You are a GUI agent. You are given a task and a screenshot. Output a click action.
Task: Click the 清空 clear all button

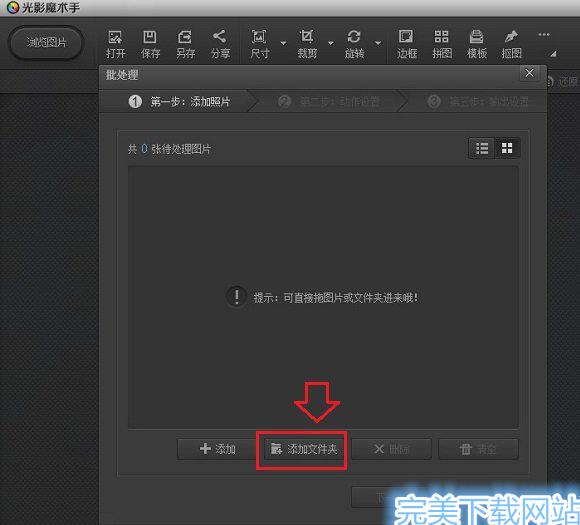click(x=478, y=449)
